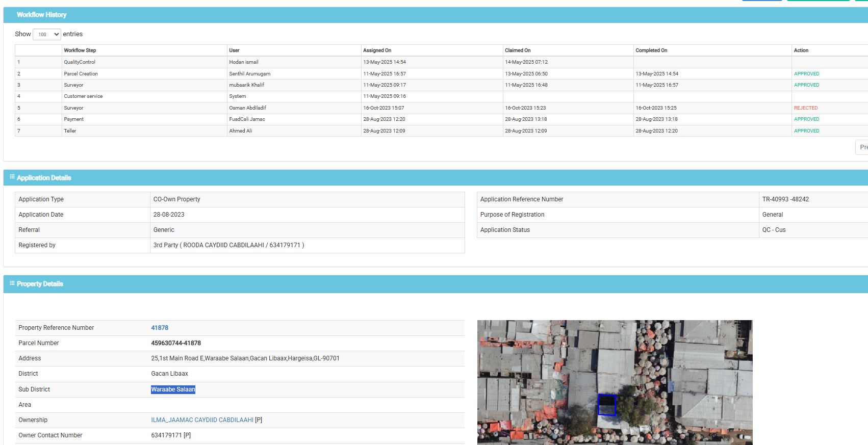Click the General purpose of registration value
This screenshot has height=445, width=868.
click(x=772, y=215)
